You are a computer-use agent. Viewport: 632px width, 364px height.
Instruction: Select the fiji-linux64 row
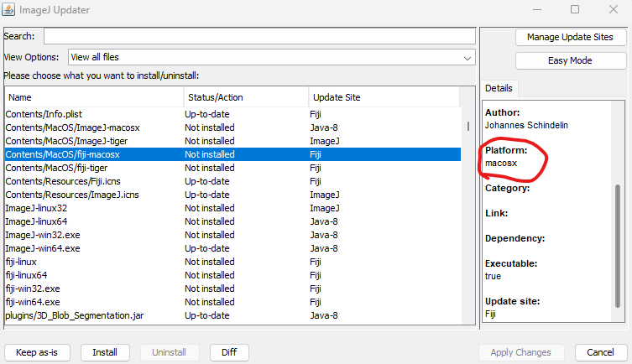click(232, 275)
